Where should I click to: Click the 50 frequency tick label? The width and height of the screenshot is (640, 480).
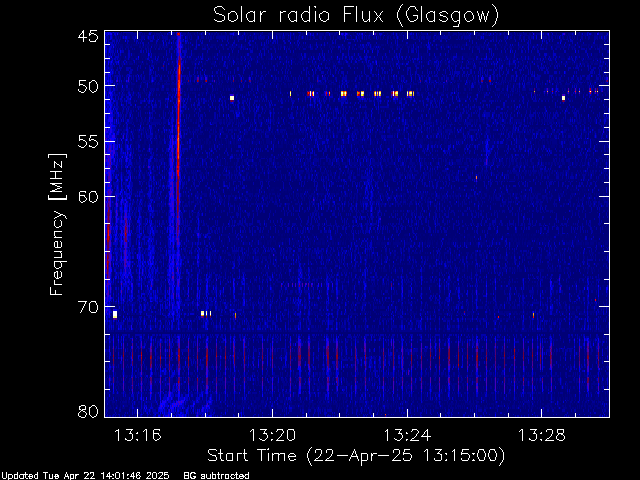click(x=88, y=87)
